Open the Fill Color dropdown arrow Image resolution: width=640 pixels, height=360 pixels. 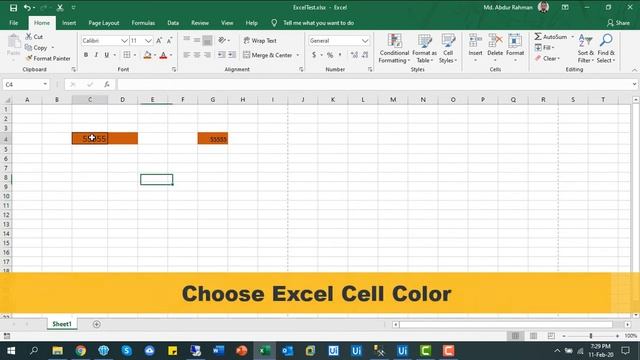coord(155,55)
